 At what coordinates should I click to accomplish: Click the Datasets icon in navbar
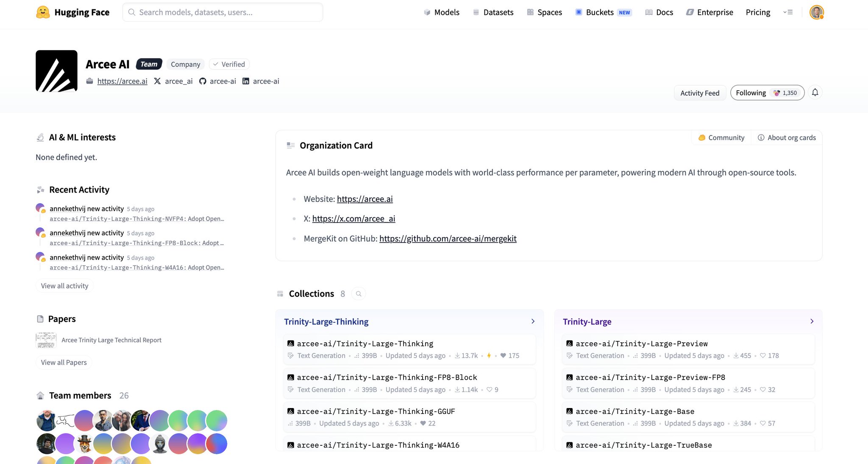tap(476, 12)
